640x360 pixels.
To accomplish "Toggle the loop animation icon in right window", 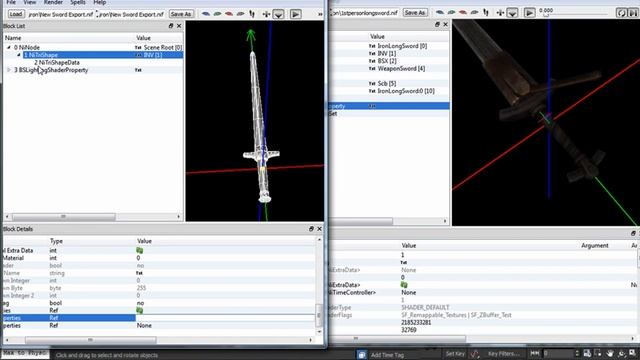I will click(621, 13).
